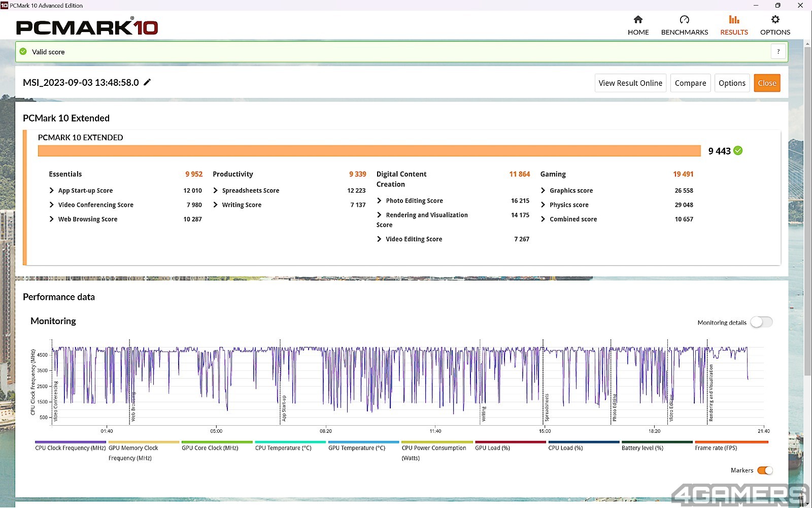Image resolution: width=812 pixels, height=508 pixels.
Task: Select GPU Temperature legend item
Action: (363, 446)
